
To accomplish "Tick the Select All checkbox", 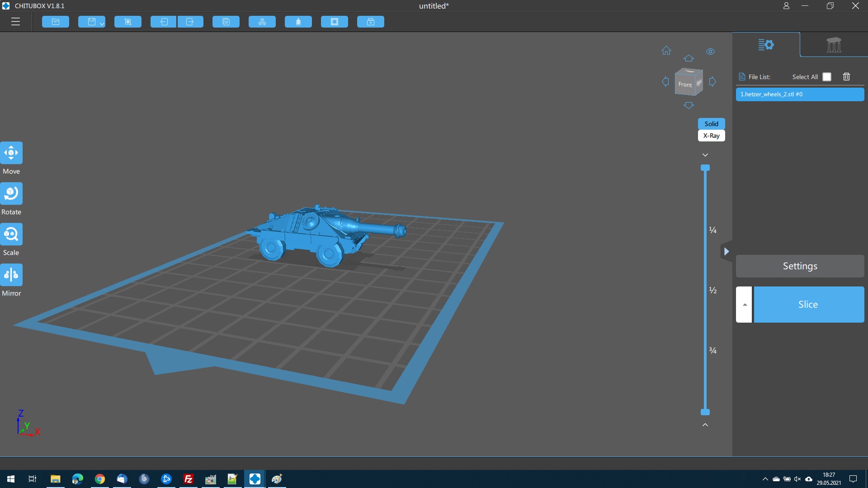I will click(827, 77).
